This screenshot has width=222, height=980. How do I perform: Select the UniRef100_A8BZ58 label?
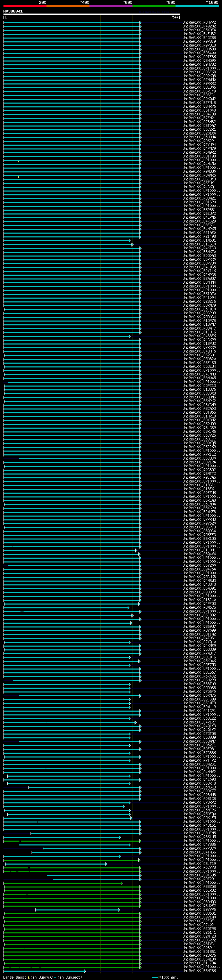tap(199, 887)
